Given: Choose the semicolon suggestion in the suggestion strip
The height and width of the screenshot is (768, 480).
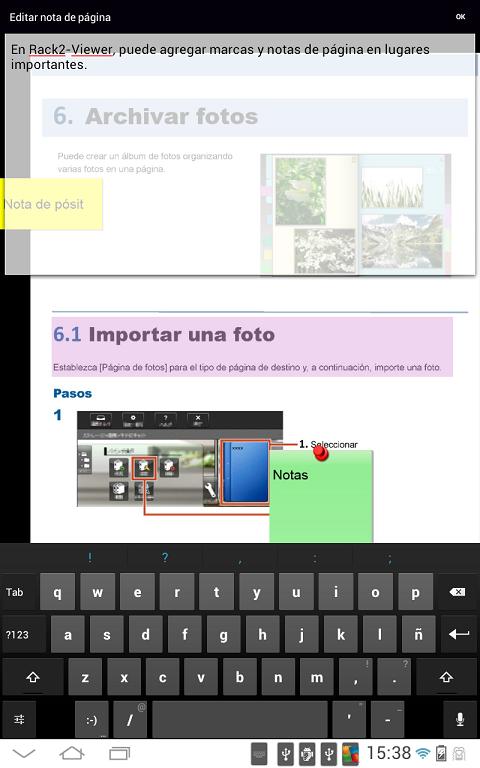Looking at the screenshot, I should [390, 557].
